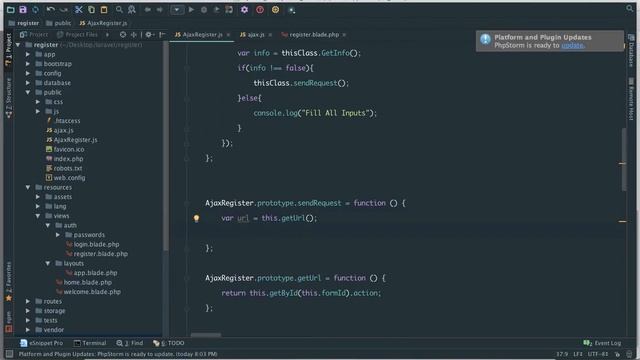640x360 pixels.
Task: Expand the config folder
Action: [28, 73]
